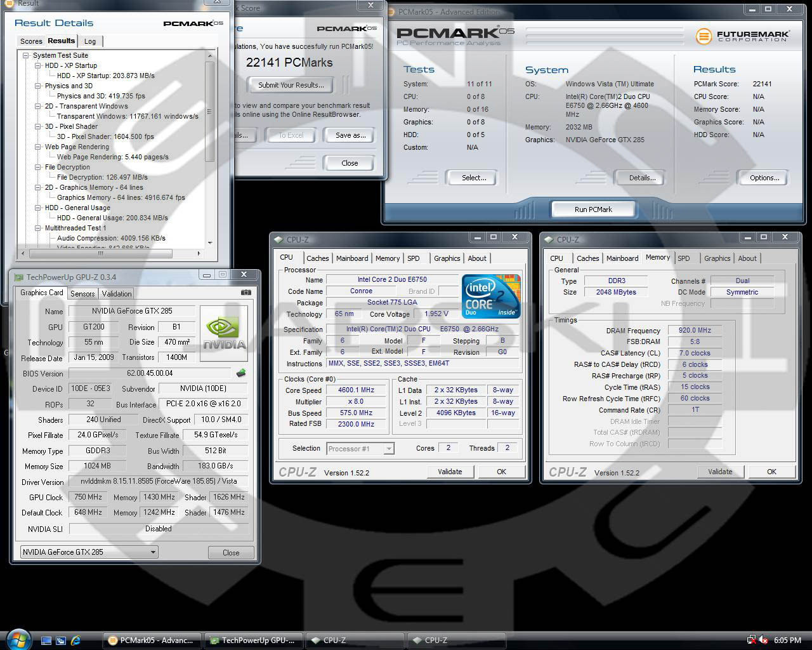The height and width of the screenshot is (650, 812).
Task: Click the Intel Core 2 Duo logo
Action: (x=490, y=296)
